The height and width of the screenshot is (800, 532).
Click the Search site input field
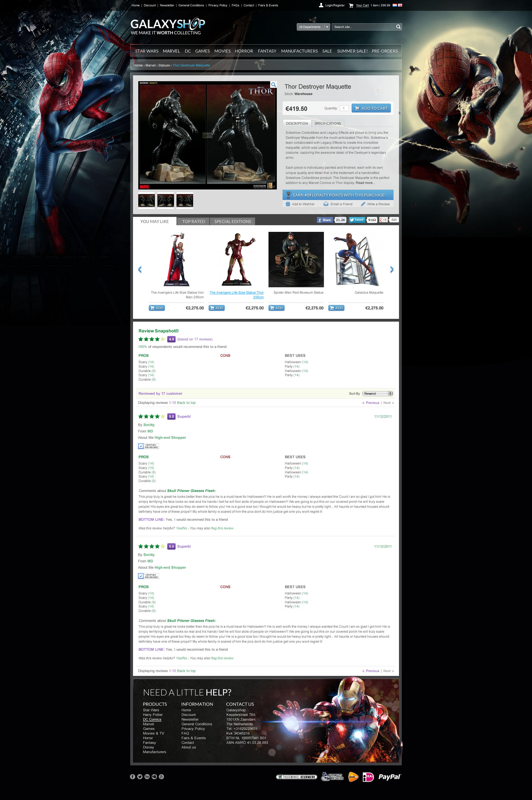pos(363,27)
